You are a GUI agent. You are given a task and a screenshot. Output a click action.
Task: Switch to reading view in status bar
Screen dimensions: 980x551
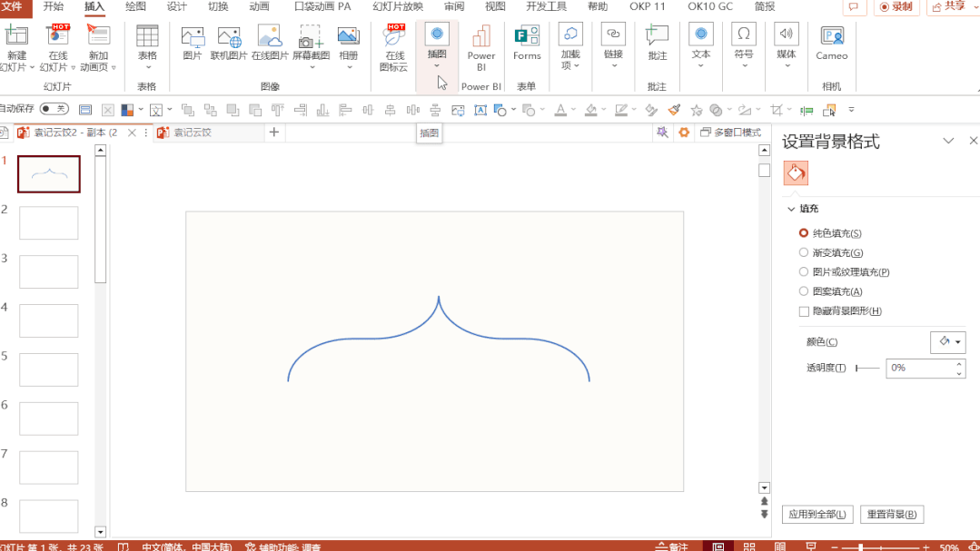(780, 546)
